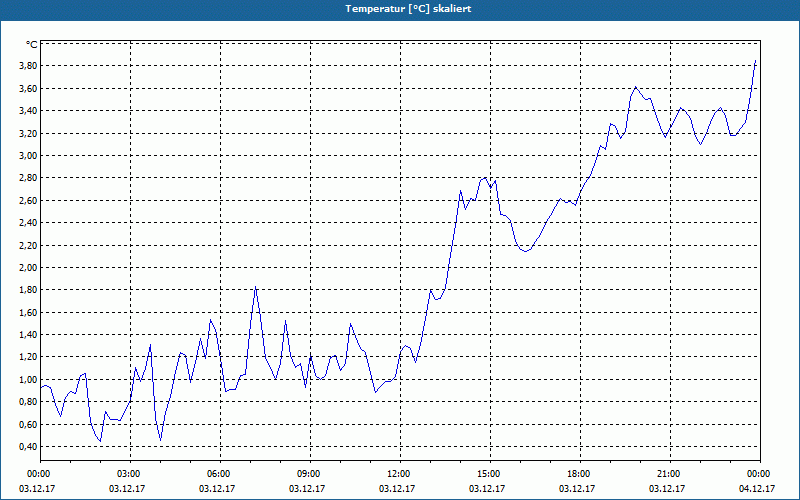Click the chart title 'Temperatur [°C] skaliert'
The width and height of the screenshot is (800, 500).
(x=408, y=9)
